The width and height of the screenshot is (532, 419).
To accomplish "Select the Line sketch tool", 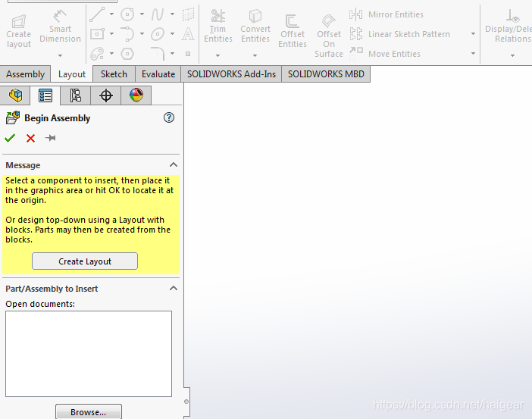I will [97, 14].
